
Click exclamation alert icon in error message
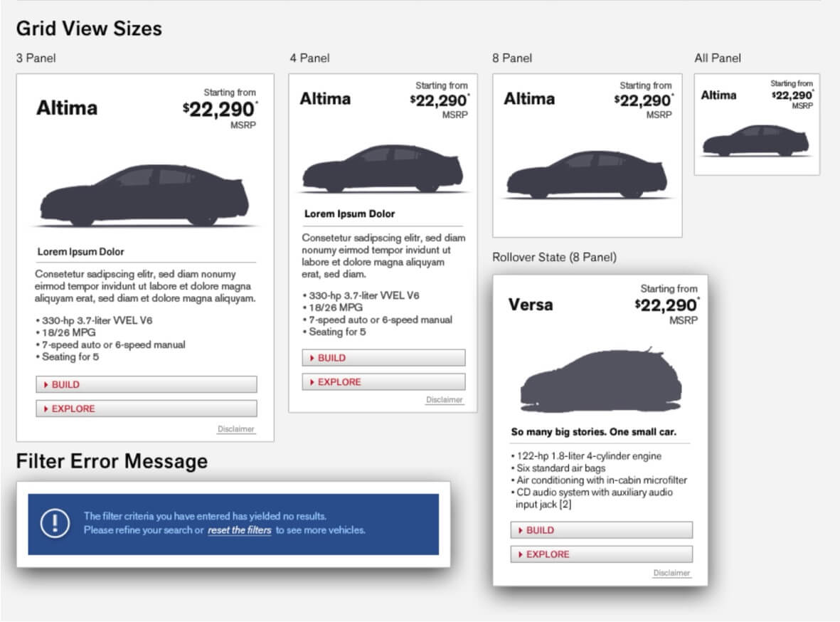pos(55,523)
